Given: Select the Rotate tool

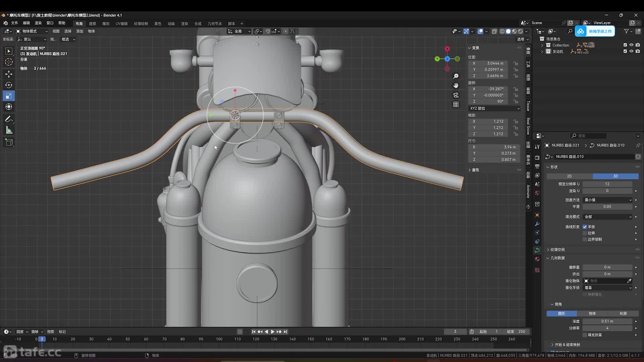Looking at the screenshot, I should (x=9, y=85).
